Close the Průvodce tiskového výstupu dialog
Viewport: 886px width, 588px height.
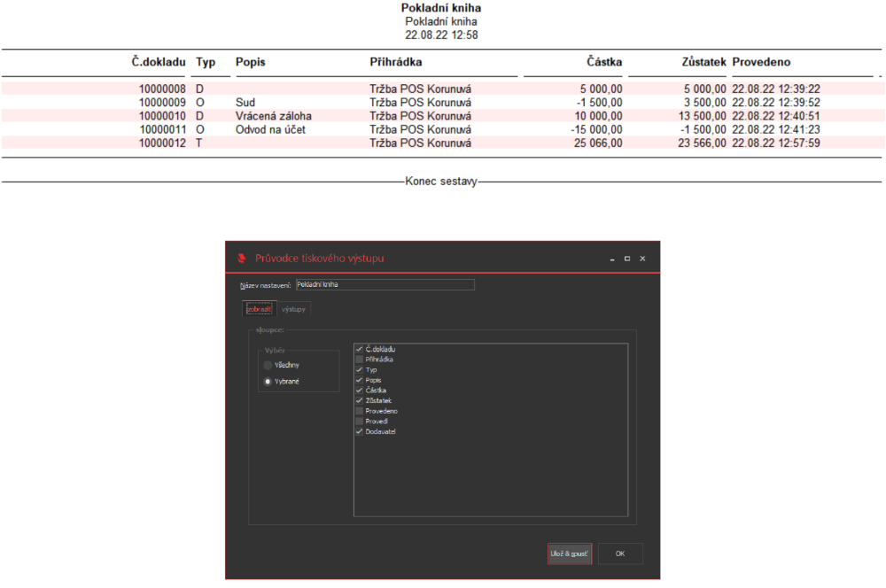click(642, 259)
